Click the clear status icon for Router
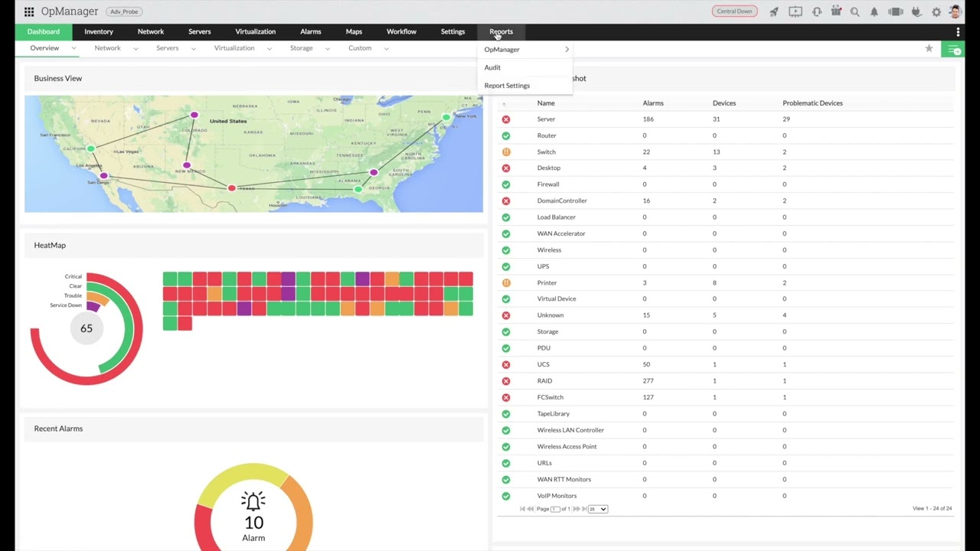The height and width of the screenshot is (551, 980). click(x=506, y=135)
